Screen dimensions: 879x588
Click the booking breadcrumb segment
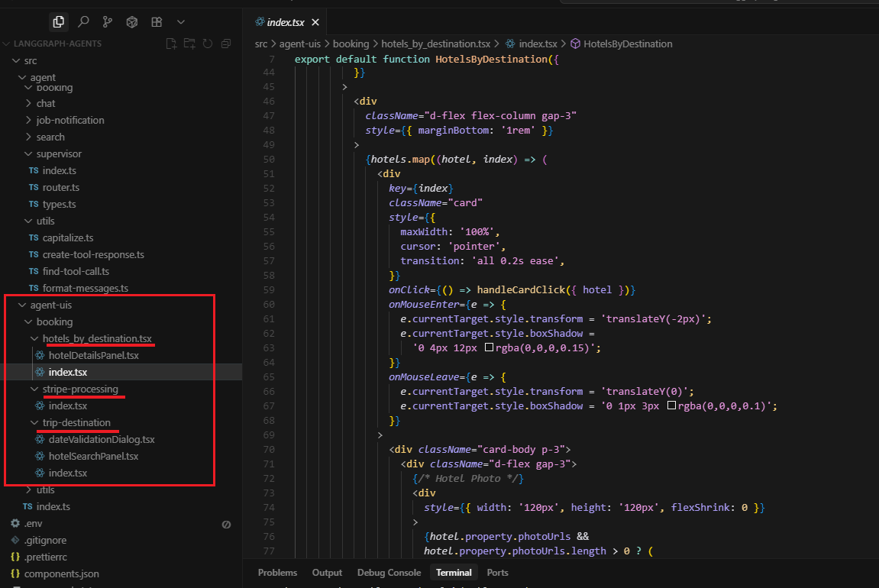(352, 44)
